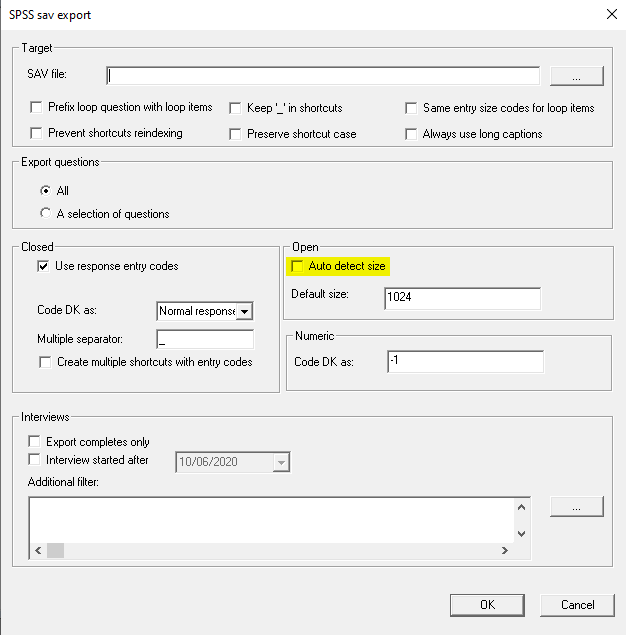
Task: Open the Additional filter browse button
Action: coord(577,507)
